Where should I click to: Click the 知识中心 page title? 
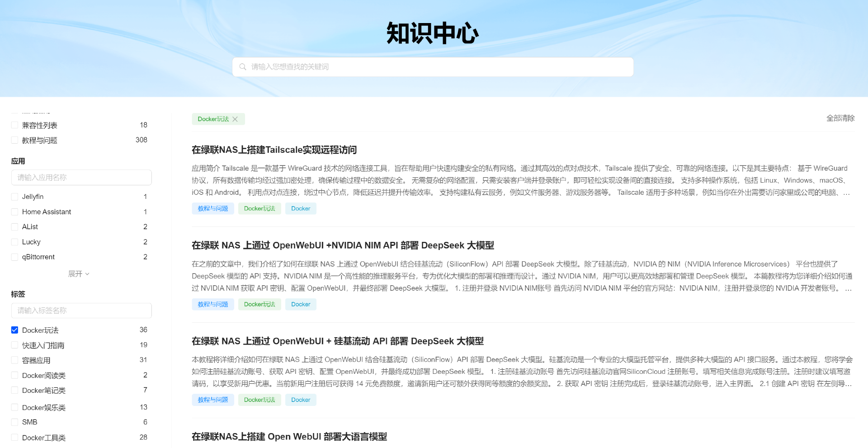(433, 33)
